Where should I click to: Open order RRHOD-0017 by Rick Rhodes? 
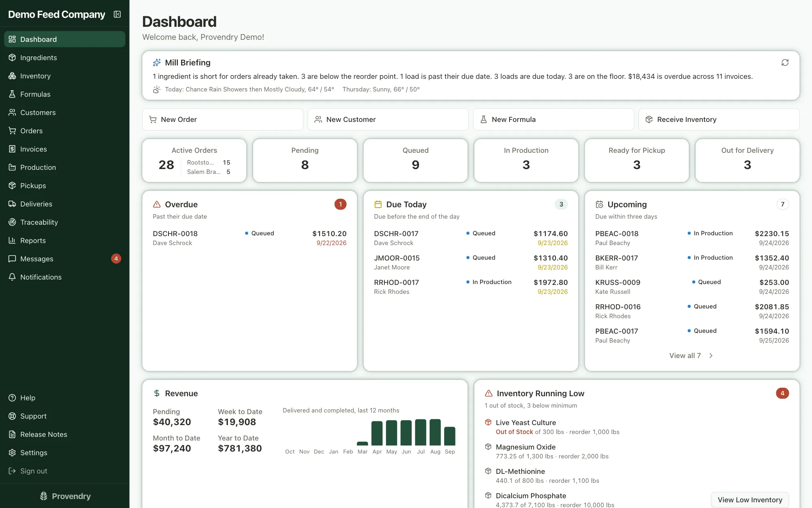tap(471, 287)
